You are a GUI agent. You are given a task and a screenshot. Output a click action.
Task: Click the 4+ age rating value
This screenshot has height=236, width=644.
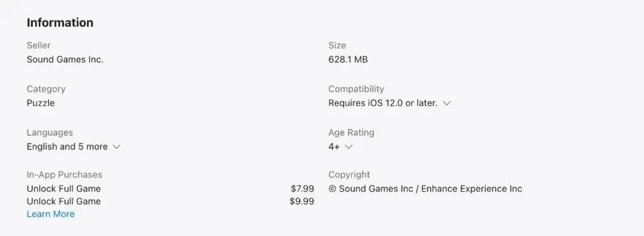coord(334,146)
